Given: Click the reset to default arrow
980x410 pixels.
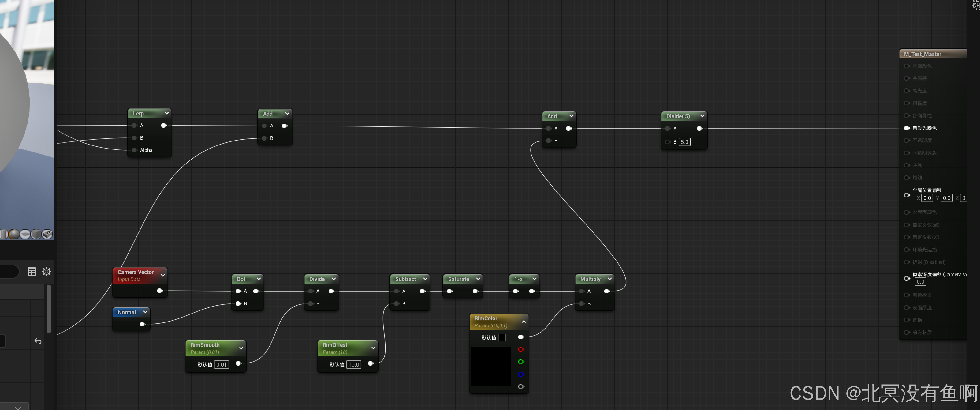Looking at the screenshot, I should (x=38, y=341).
